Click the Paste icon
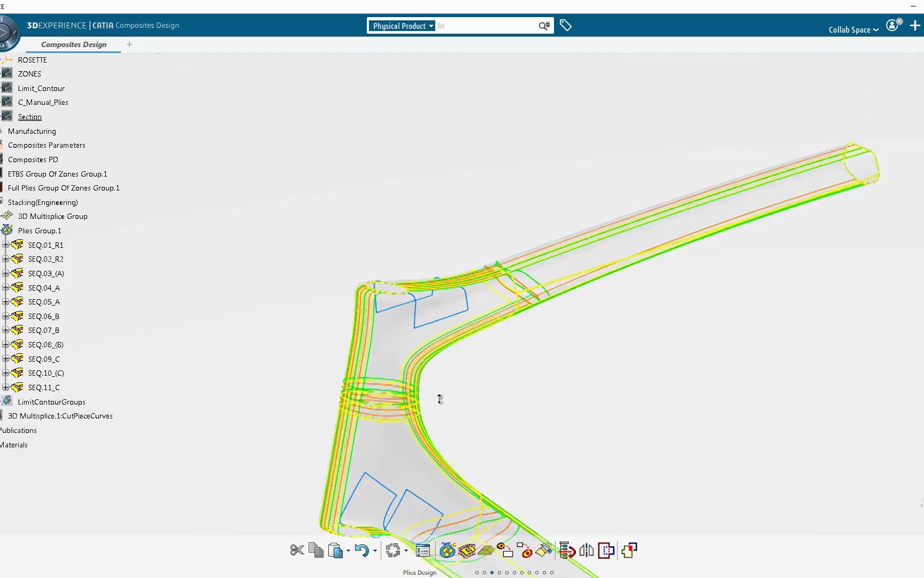 coord(336,550)
